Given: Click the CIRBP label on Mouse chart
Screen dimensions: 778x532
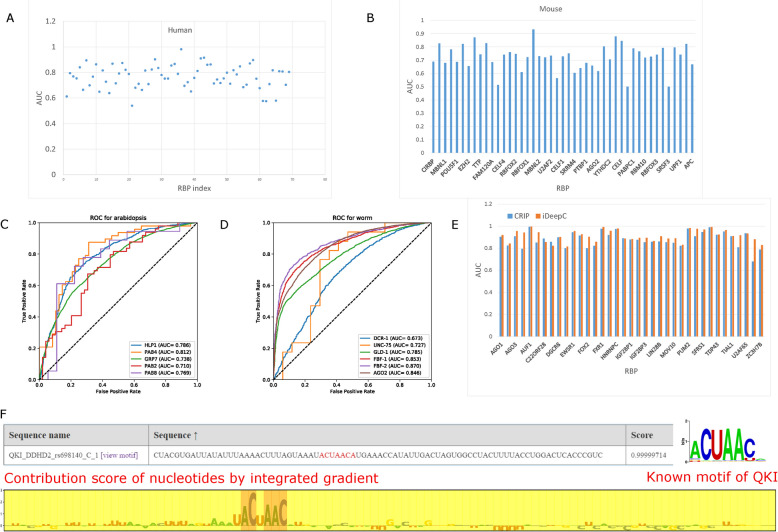Looking at the screenshot, I should click(x=428, y=164).
